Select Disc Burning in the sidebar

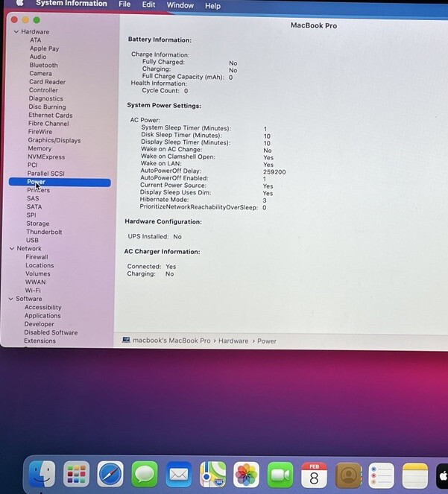click(x=47, y=107)
